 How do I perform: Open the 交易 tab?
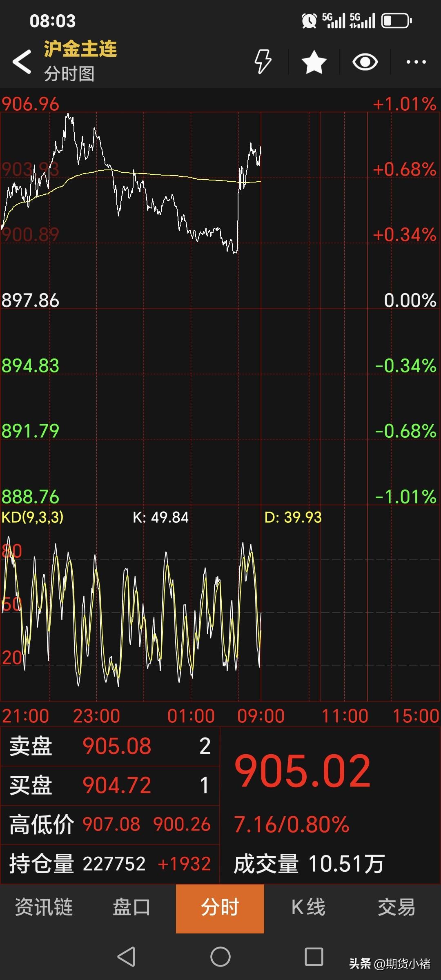point(396,908)
